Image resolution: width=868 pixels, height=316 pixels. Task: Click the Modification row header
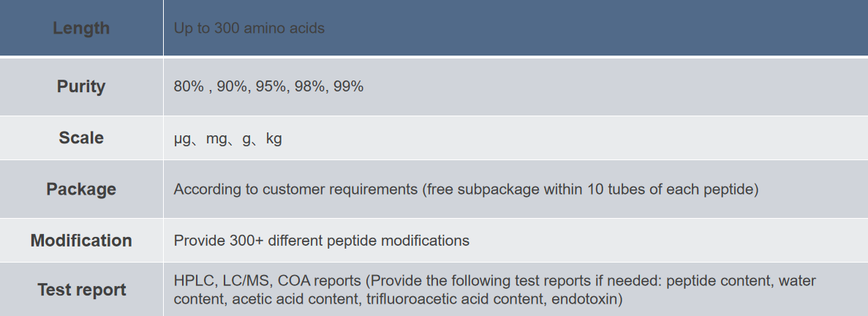pyautogui.click(x=81, y=241)
